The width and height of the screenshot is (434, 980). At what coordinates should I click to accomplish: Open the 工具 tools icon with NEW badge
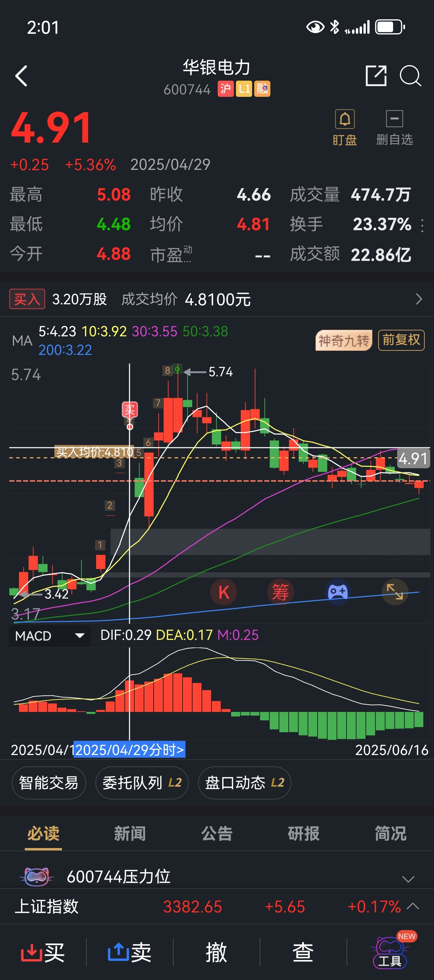[390, 952]
